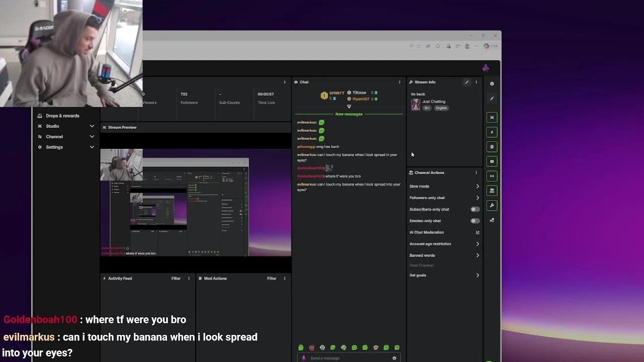The width and height of the screenshot is (644, 362).
Task: Open Studio menu item
Action: point(52,126)
